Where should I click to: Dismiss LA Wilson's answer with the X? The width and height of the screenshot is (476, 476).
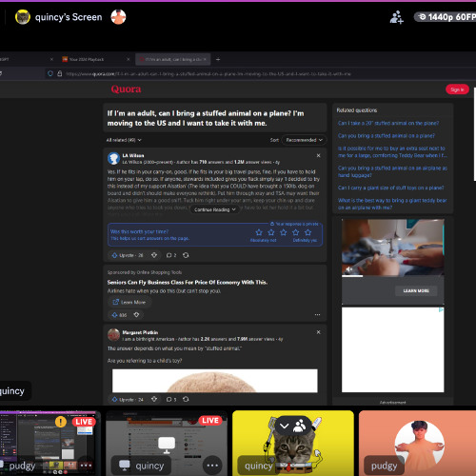coord(318,155)
